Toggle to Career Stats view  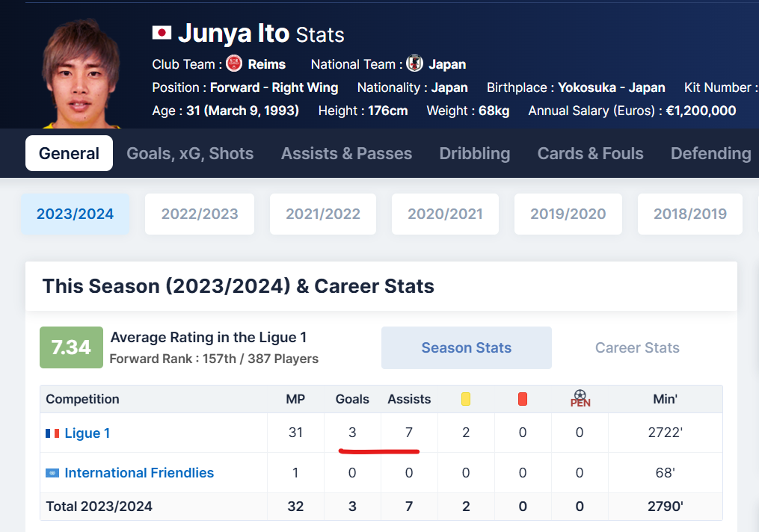[637, 347]
